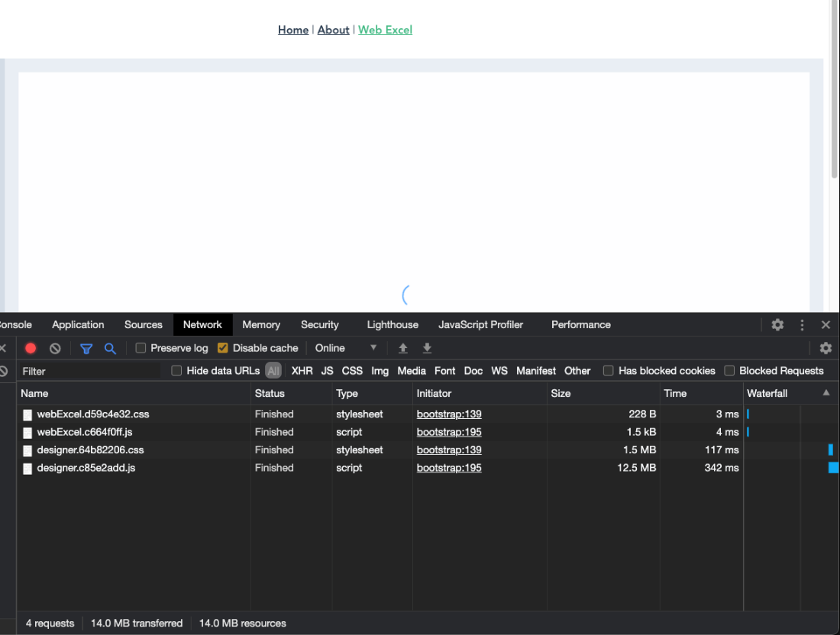The image size is (840, 635).
Task: Open DevTools settings gear in tab bar
Action: 777,324
